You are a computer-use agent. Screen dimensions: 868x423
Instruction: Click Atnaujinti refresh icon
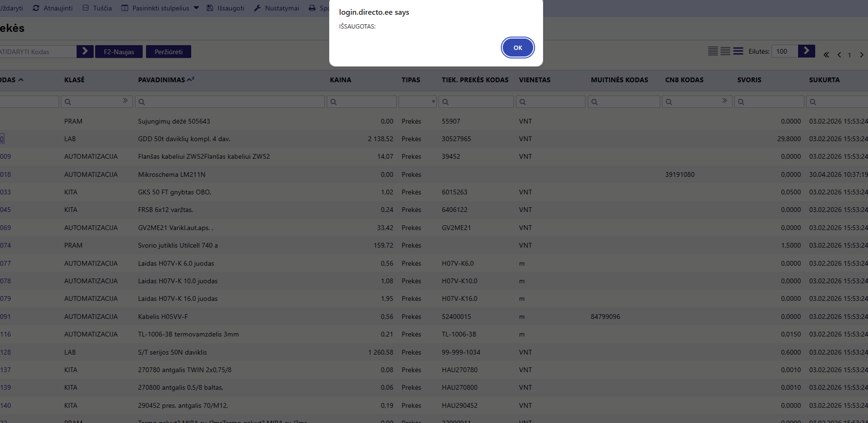coord(36,8)
